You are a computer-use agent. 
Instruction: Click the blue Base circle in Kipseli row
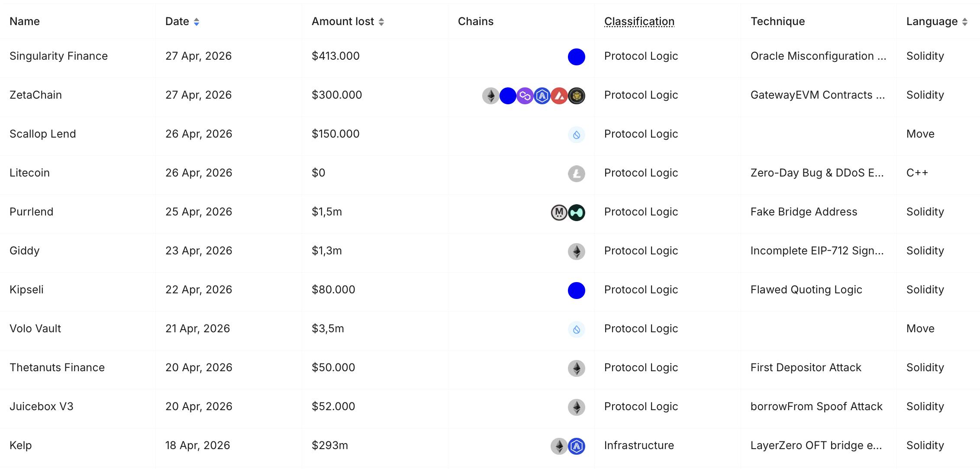(577, 290)
